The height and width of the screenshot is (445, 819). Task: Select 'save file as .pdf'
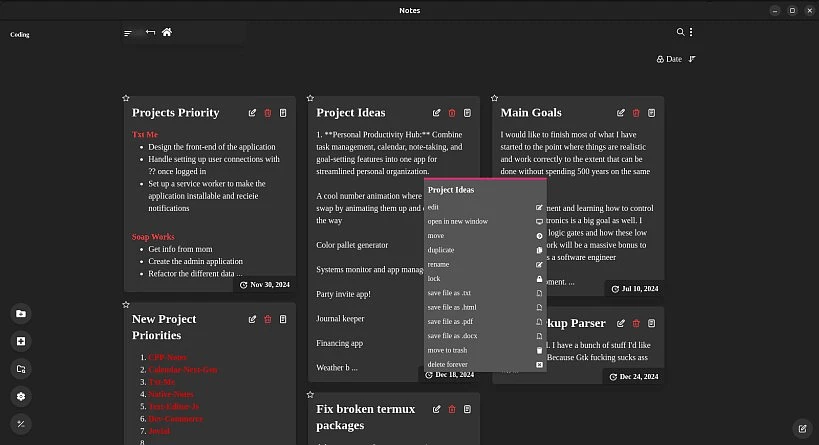click(485, 322)
